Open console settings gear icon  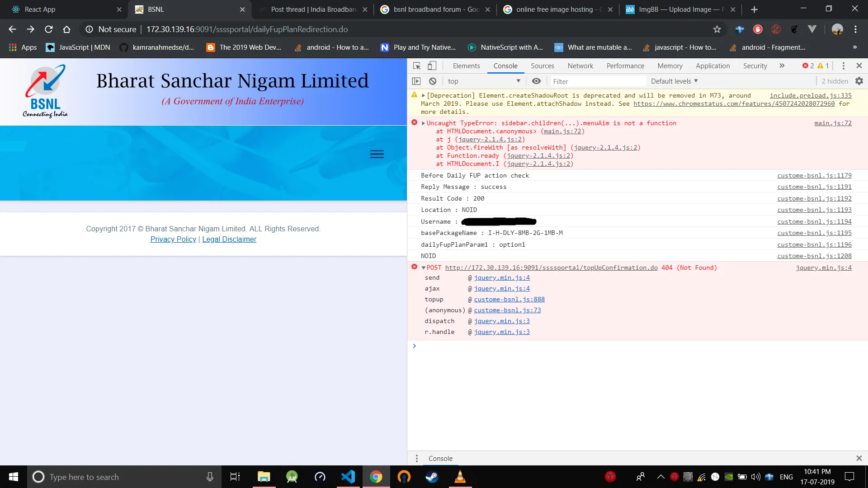click(859, 81)
